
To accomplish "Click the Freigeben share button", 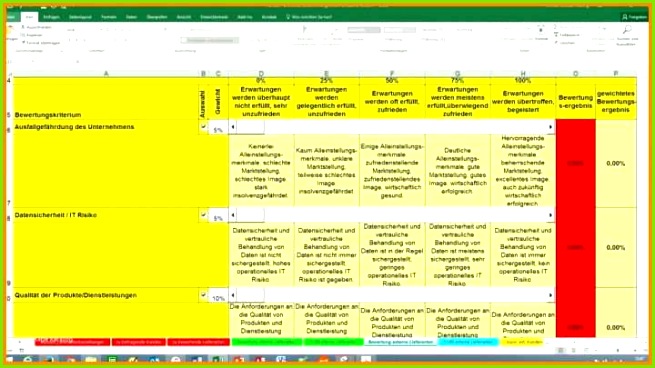I will point(634,17).
